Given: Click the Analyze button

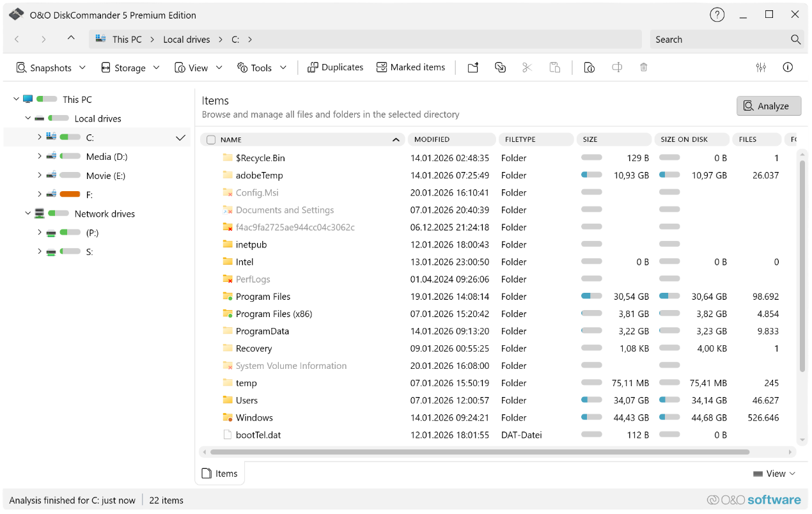Looking at the screenshot, I should (769, 106).
